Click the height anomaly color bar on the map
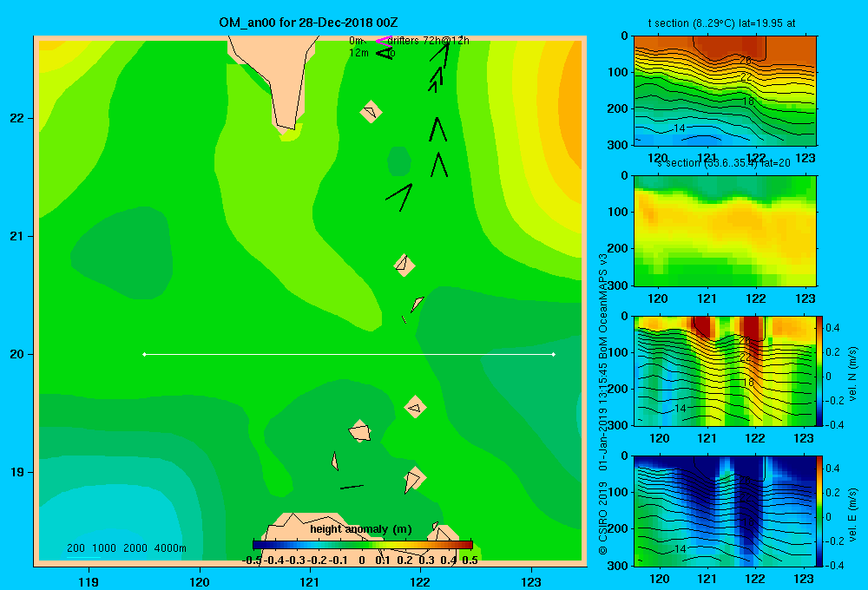The image size is (868, 590). click(x=363, y=545)
